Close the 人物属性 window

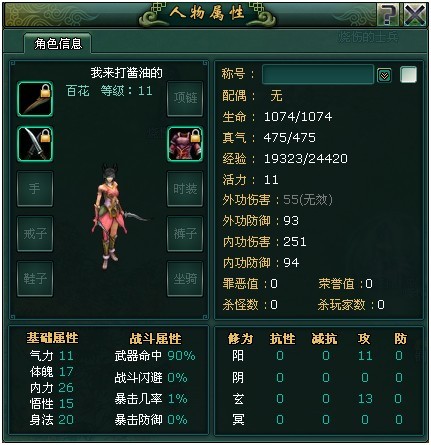pyautogui.click(x=415, y=14)
